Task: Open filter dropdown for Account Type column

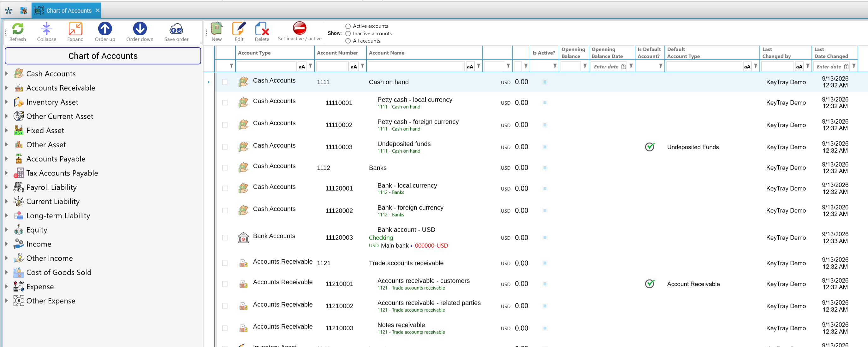Action: 310,66
